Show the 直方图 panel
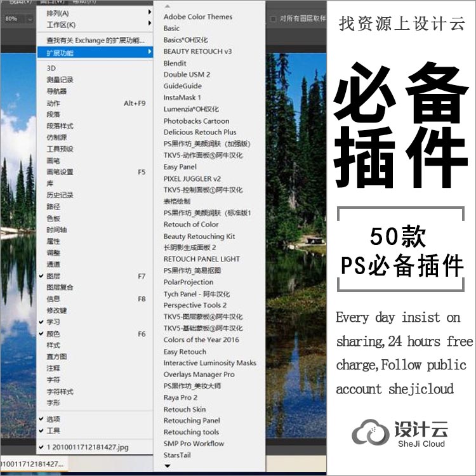This screenshot has height=476, width=476. click(x=95, y=357)
